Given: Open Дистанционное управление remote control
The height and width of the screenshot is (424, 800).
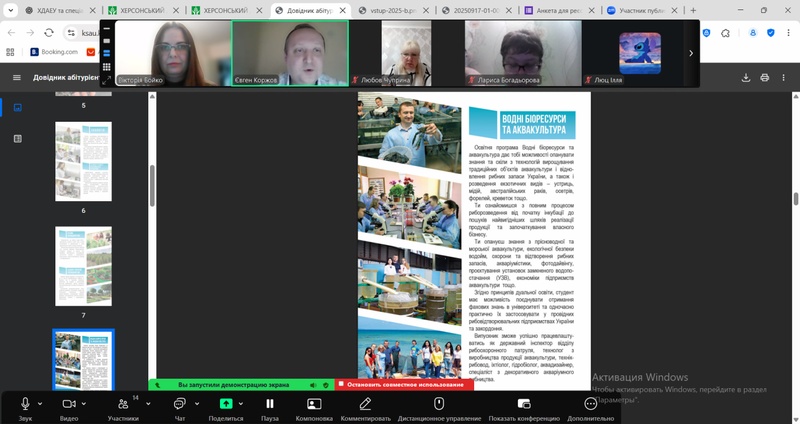Looking at the screenshot, I should coord(438,404).
